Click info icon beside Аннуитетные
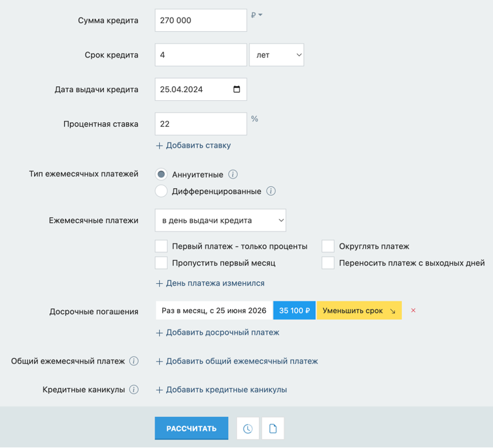This screenshot has width=493, height=448. (x=233, y=175)
